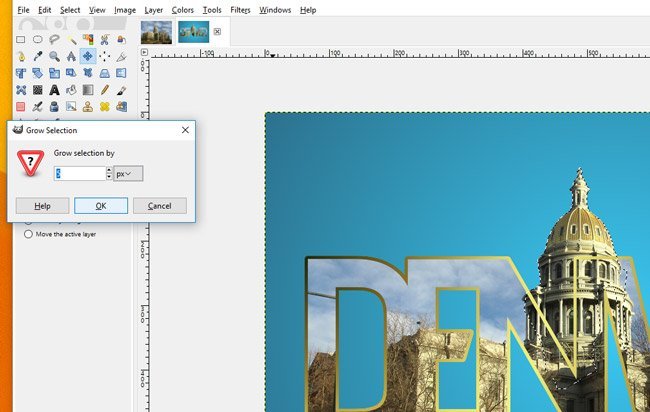Select the highlighted Move tool

88,56
